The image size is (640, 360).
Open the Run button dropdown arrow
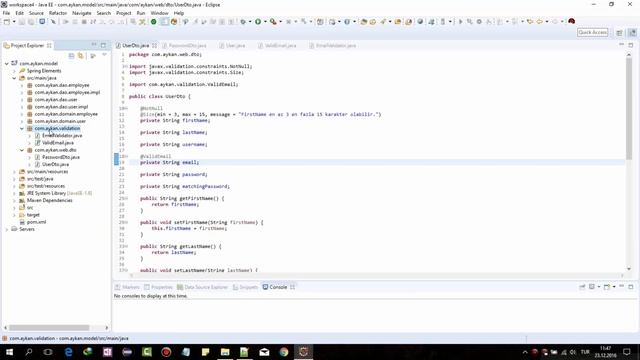pos(265,22)
